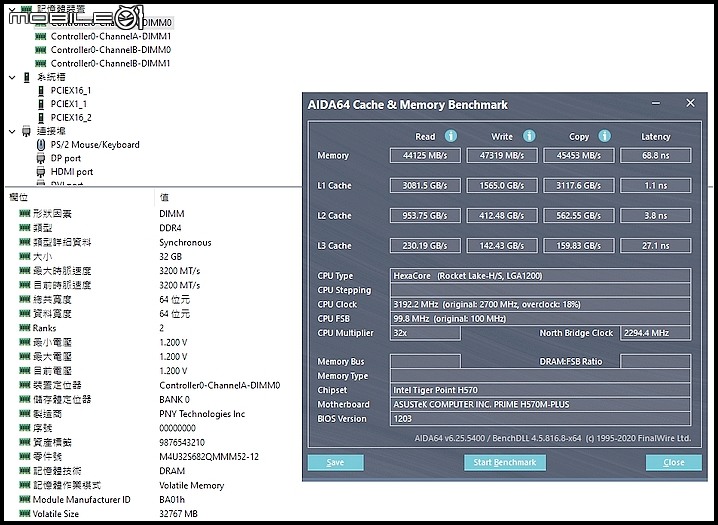718x525 pixels.
Task: Click memory icon beside Ranks row
Action: point(25,328)
